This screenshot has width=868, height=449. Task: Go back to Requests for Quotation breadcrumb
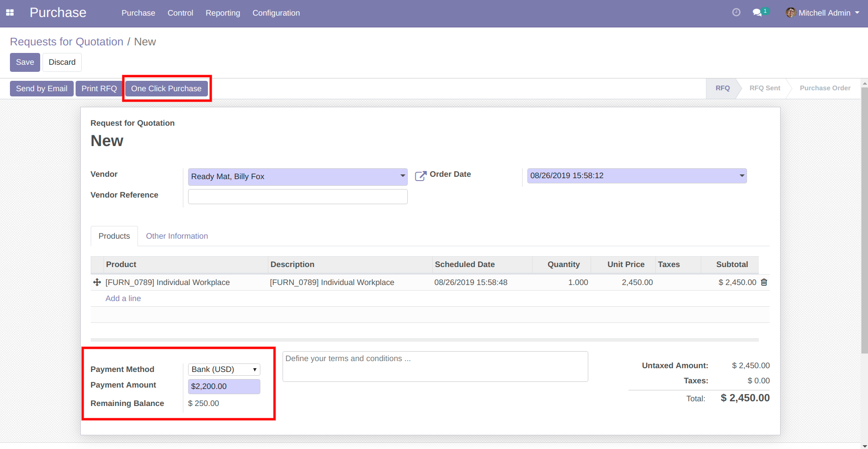point(67,42)
